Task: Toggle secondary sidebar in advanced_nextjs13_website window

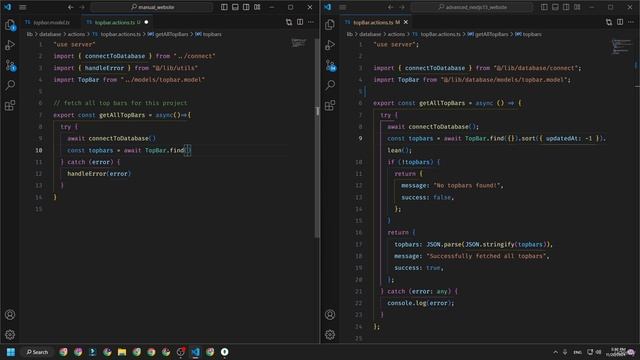Action: click(566, 7)
